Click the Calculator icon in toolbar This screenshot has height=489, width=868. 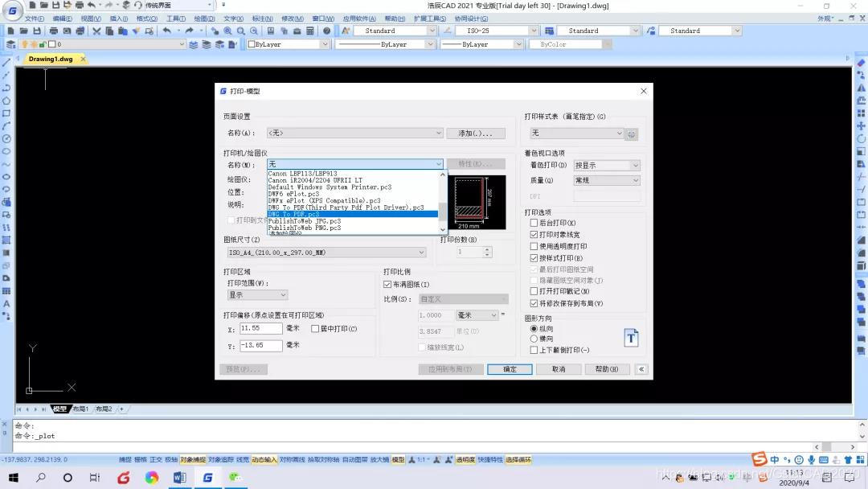(x=310, y=31)
